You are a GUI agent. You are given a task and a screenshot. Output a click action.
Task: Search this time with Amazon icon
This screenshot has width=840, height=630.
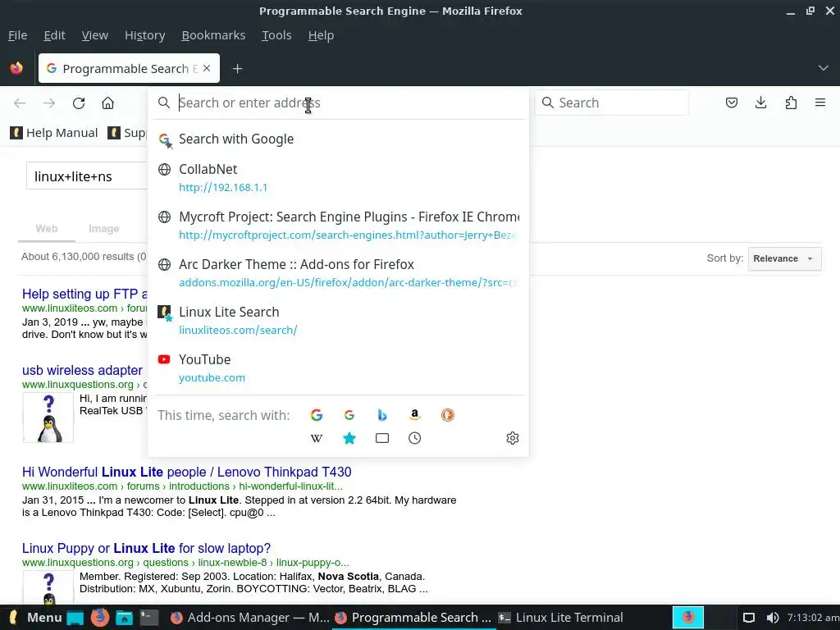pyautogui.click(x=414, y=414)
